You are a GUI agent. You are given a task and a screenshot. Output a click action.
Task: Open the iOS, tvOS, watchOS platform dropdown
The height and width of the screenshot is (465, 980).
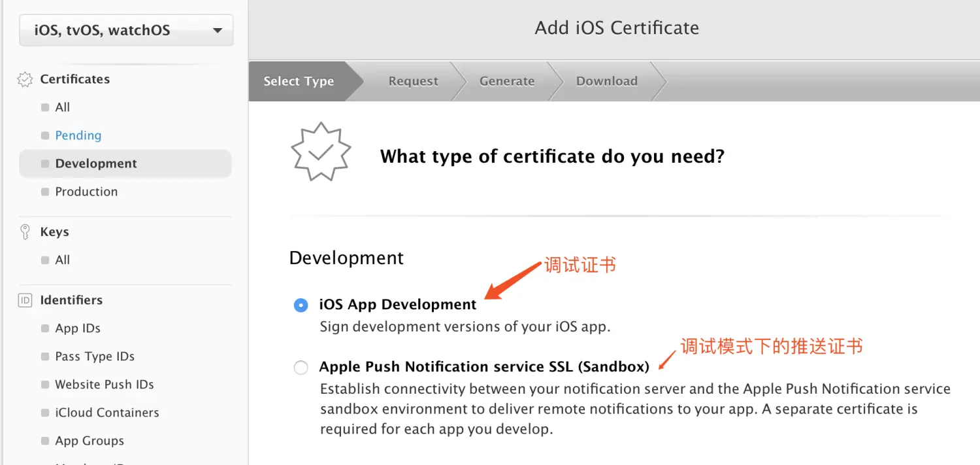[x=126, y=30]
